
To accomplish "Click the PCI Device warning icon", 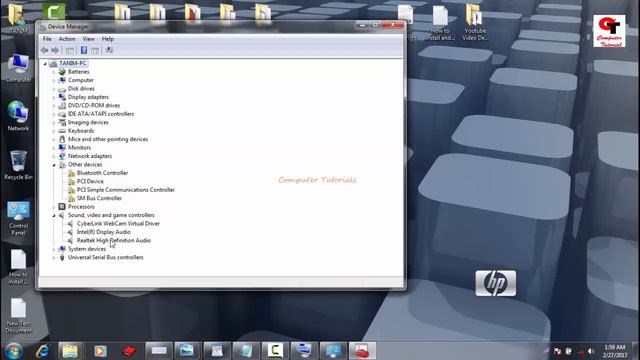I will (71, 182).
